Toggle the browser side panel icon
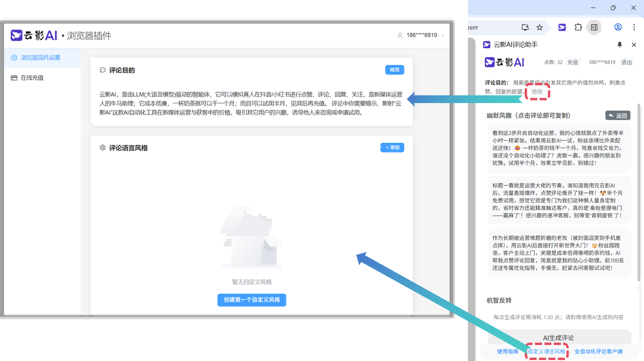 [x=594, y=27]
